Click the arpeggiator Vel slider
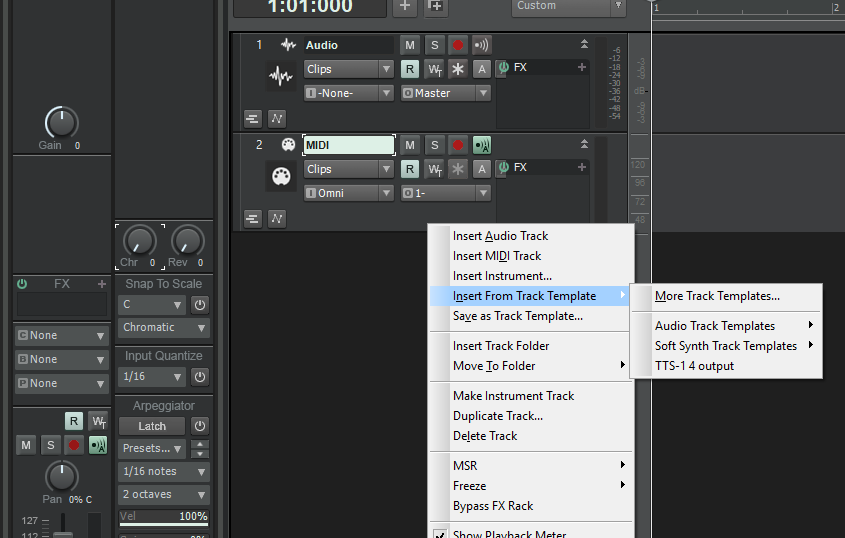 [164, 517]
